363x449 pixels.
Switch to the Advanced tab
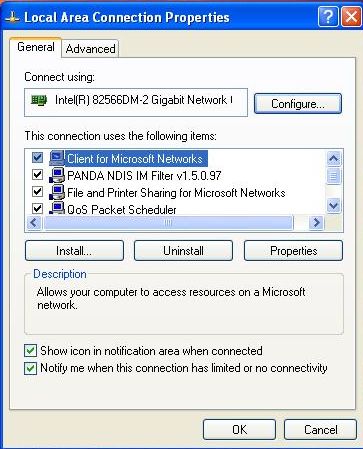[90, 49]
